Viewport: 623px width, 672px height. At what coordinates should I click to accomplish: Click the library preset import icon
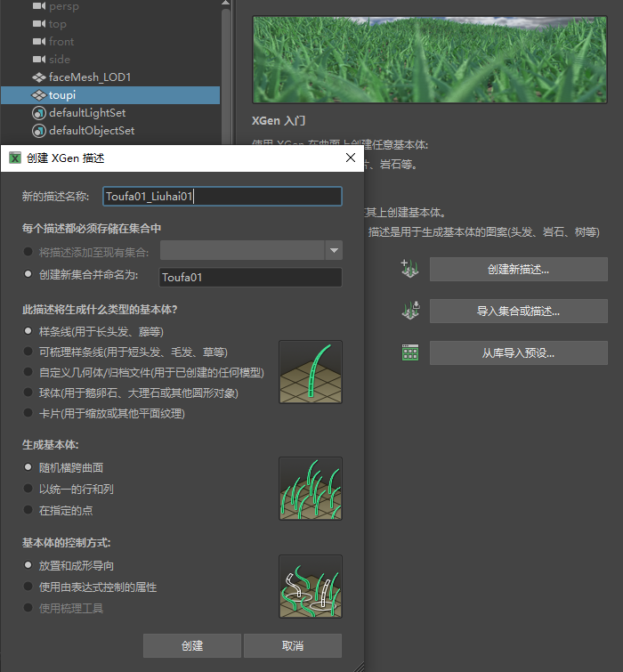[x=409, y=352]
